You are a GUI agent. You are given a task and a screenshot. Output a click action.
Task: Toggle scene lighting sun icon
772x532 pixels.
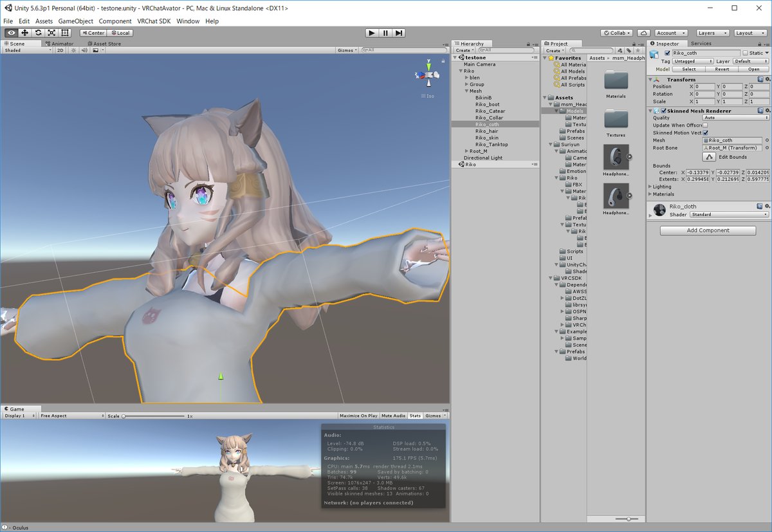[x=74, y=50]
